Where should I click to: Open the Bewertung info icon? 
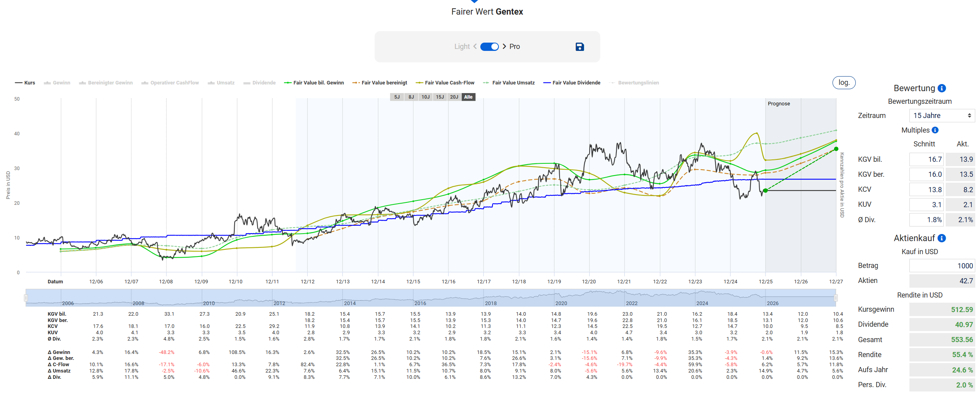942,88
